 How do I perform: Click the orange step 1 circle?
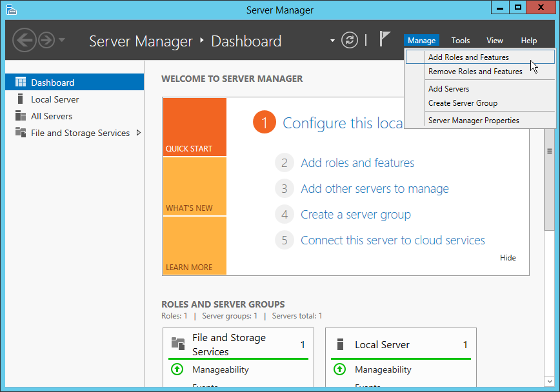pyautogui.click(x=265, y=122)
